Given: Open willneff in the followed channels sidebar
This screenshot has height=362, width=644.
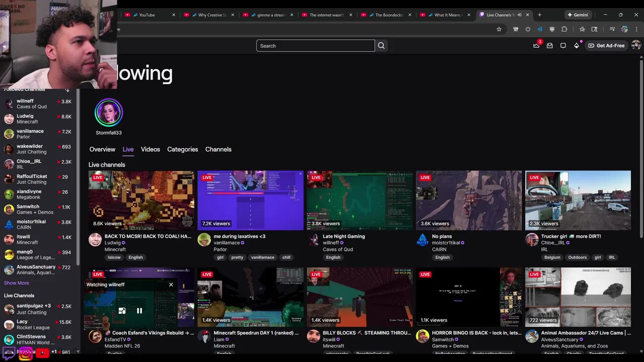Looking at the screenshot, I should click(38, 104).
